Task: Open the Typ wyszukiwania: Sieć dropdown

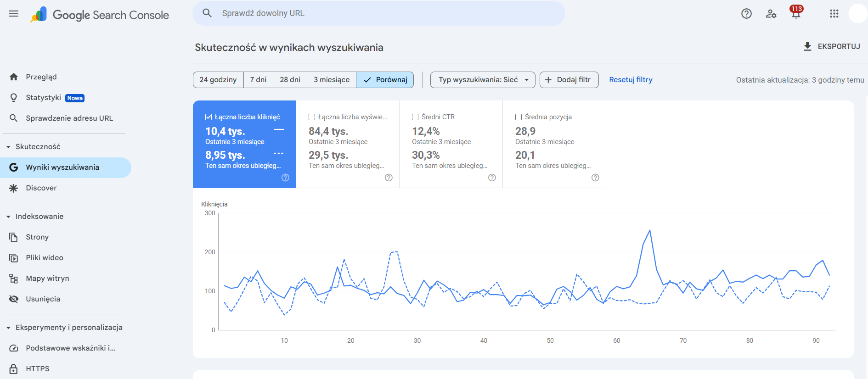Action: click(483, 80)
